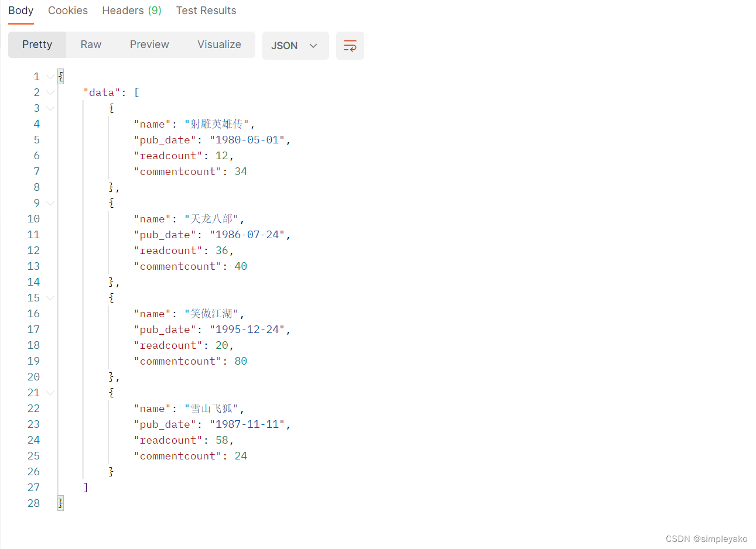Switch to Raw response view
The width and height of the screenshot is (756, 549).
point(90,44)
